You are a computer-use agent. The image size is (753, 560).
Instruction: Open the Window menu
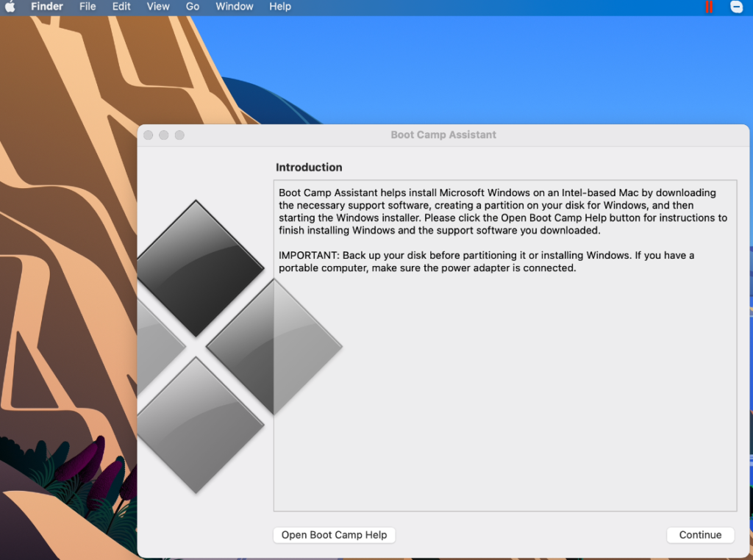pos(235,7)
